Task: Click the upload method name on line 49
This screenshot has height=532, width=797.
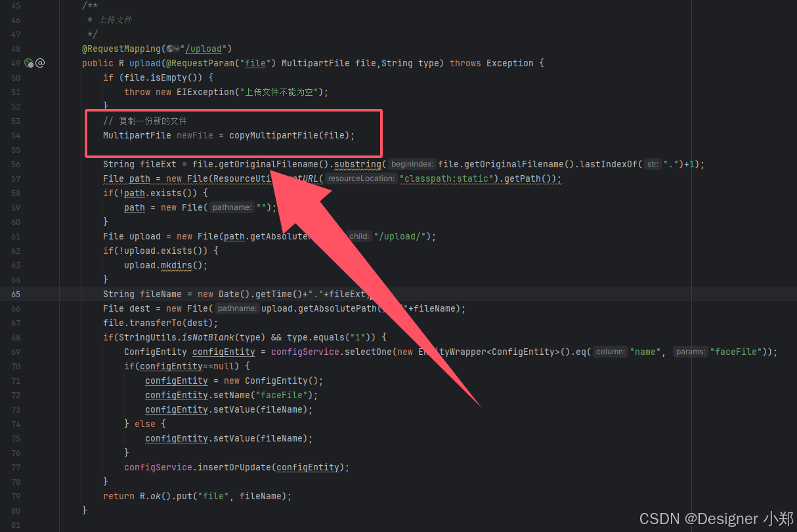Action: [x=145, y=63]
